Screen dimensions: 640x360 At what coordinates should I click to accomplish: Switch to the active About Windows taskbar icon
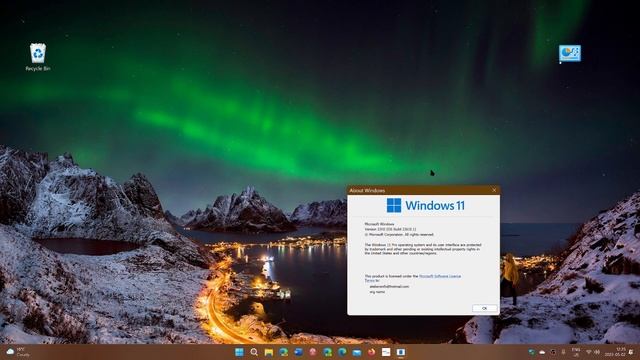tap(401, 352)
